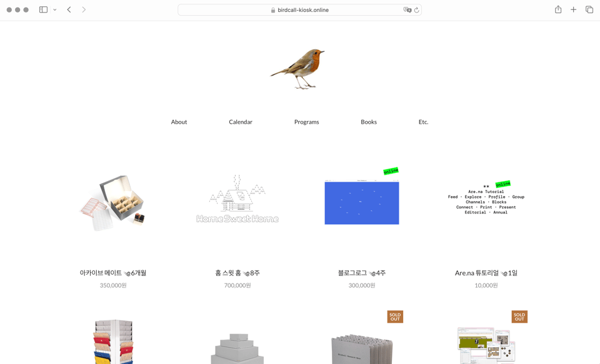Go back with the back arrow

point(69,9)
